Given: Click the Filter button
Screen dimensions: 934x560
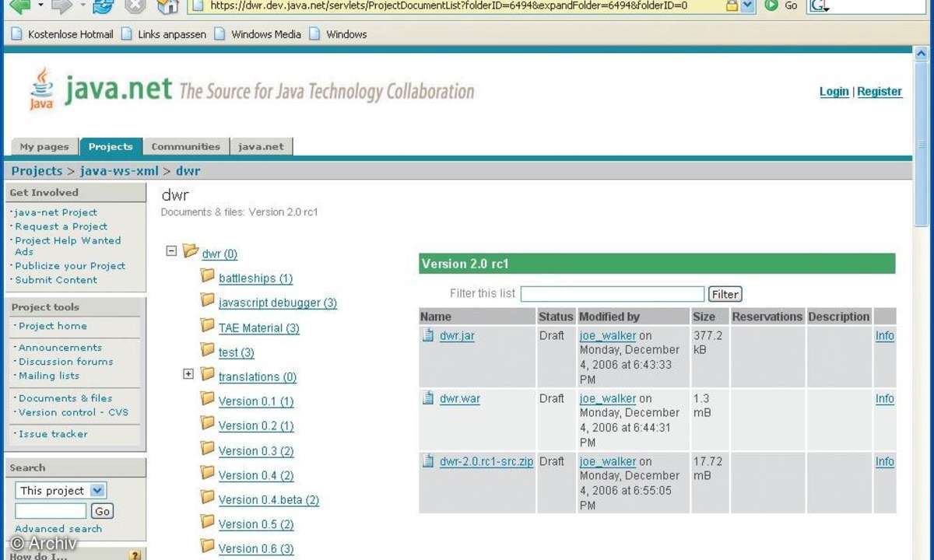Looking at the screenshot, I should point(725,294).
